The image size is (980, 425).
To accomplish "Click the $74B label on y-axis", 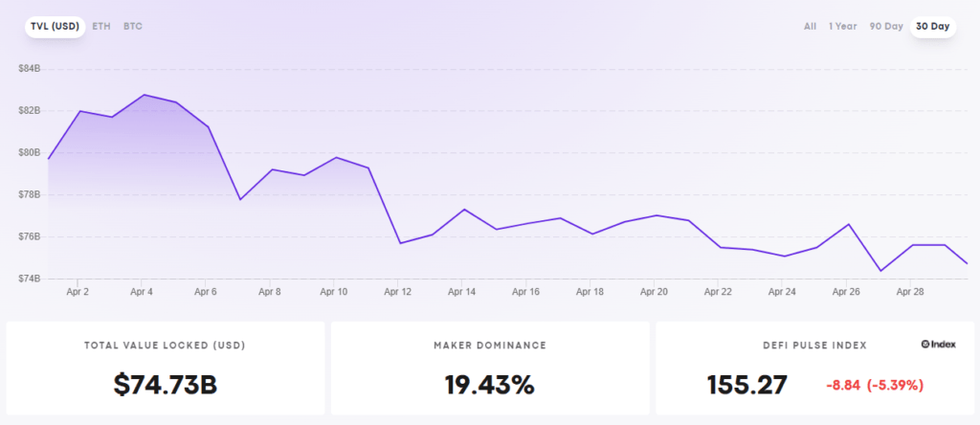I will coord(29,279).
